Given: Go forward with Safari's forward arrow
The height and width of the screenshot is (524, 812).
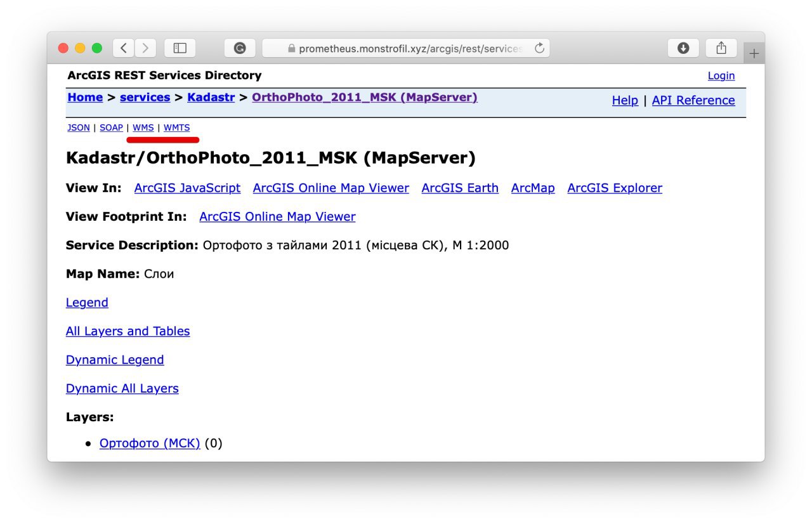Looking at the screenshot, I should click(x=145, y=48).
